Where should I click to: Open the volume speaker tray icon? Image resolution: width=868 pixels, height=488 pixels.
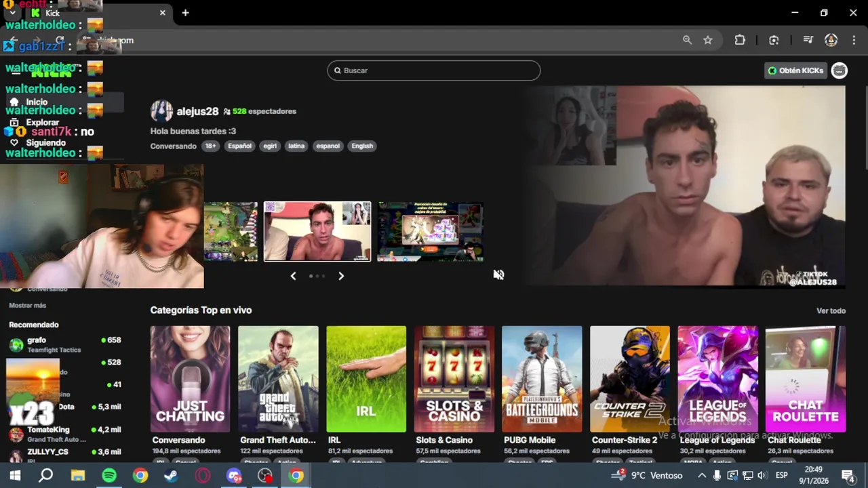[762, 476]
